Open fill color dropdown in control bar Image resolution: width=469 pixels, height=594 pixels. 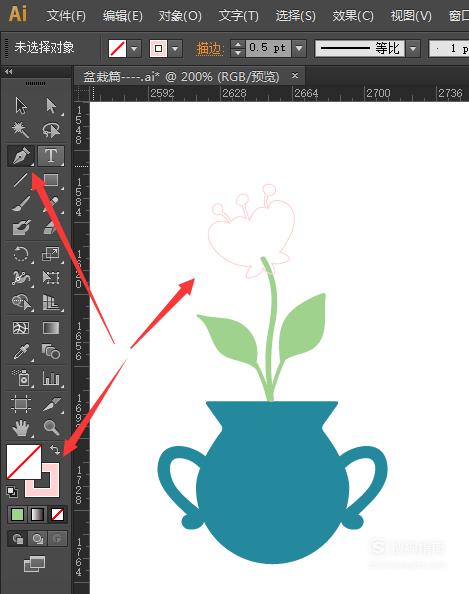point(134,48)
